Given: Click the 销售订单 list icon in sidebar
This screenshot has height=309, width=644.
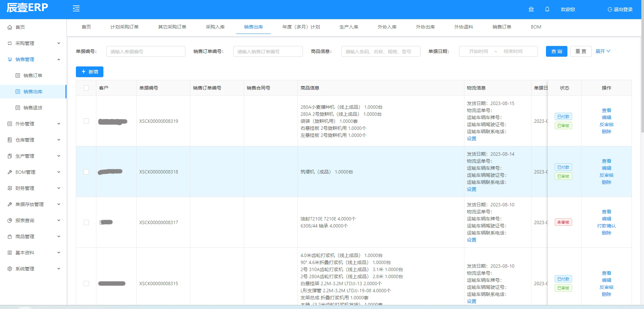Looking at the screenshot, I should tap(18, 75).
